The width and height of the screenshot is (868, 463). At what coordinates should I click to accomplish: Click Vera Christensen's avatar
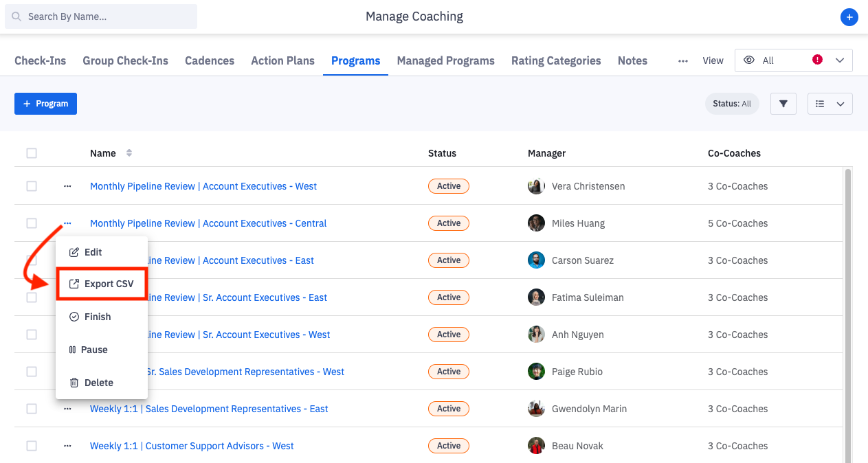(536, 186)
